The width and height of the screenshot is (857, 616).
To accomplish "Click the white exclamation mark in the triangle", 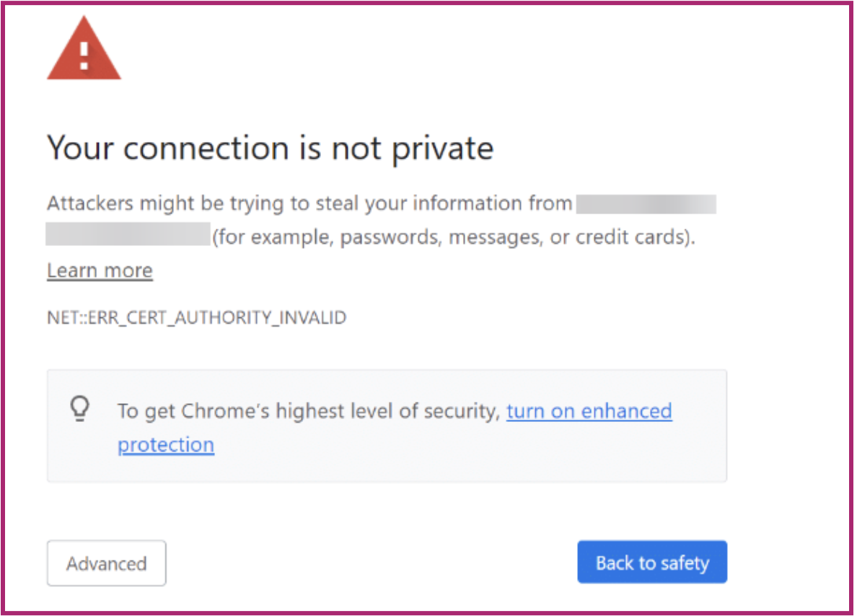I will pos(84,53).
